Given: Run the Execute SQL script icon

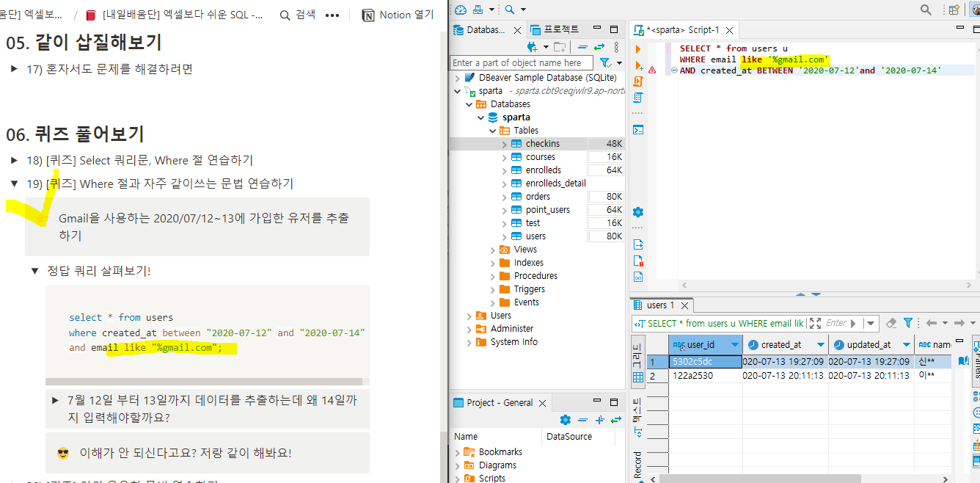Looking at the screenshot, I should click(x=637, y=81).
